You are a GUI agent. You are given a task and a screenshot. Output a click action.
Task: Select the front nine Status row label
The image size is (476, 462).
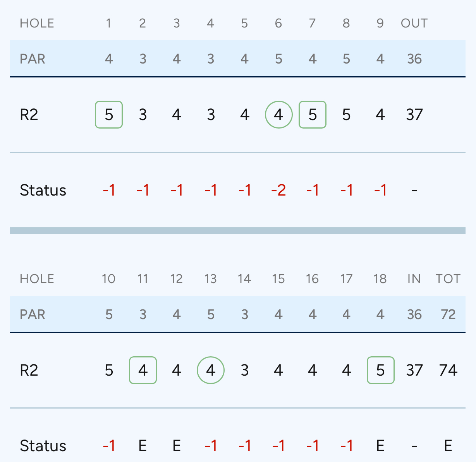(x=43, y=190)
